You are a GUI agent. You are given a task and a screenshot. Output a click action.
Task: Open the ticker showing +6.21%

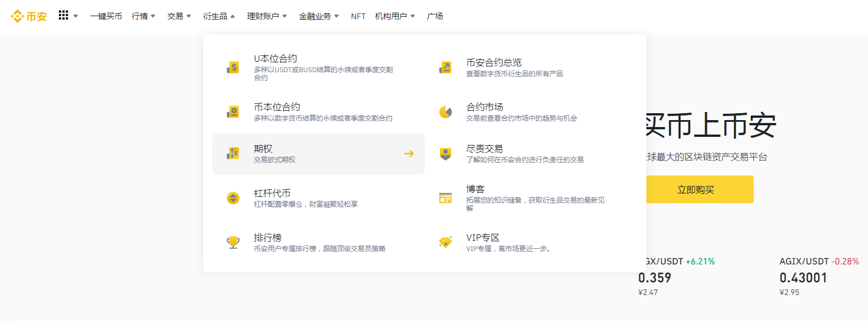pos(676,277)
